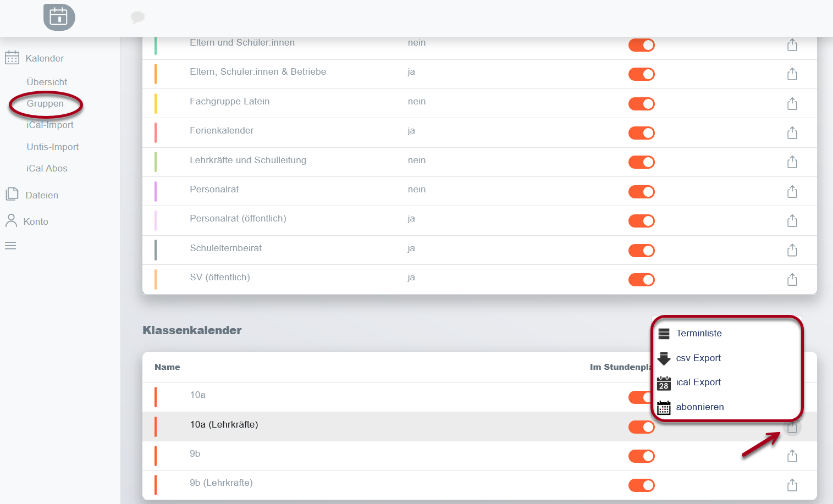Go to Untis-Import in sidebar

[x=53, y=147]
